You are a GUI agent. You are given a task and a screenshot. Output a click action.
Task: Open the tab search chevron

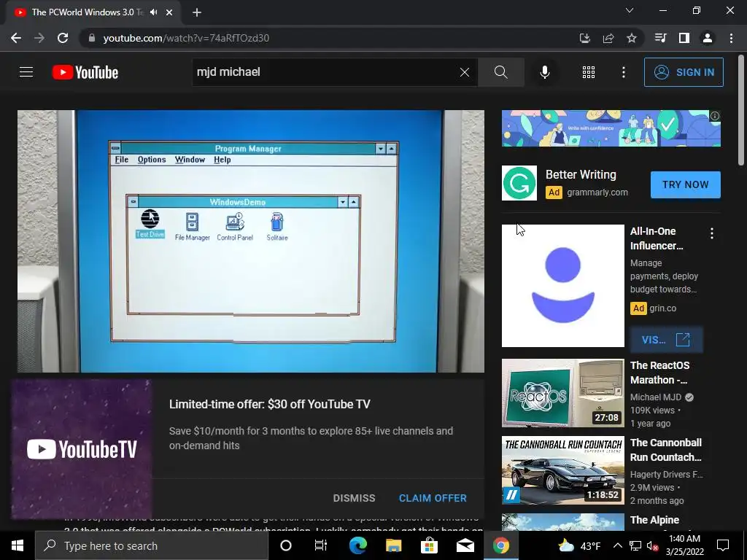[630, 10]
